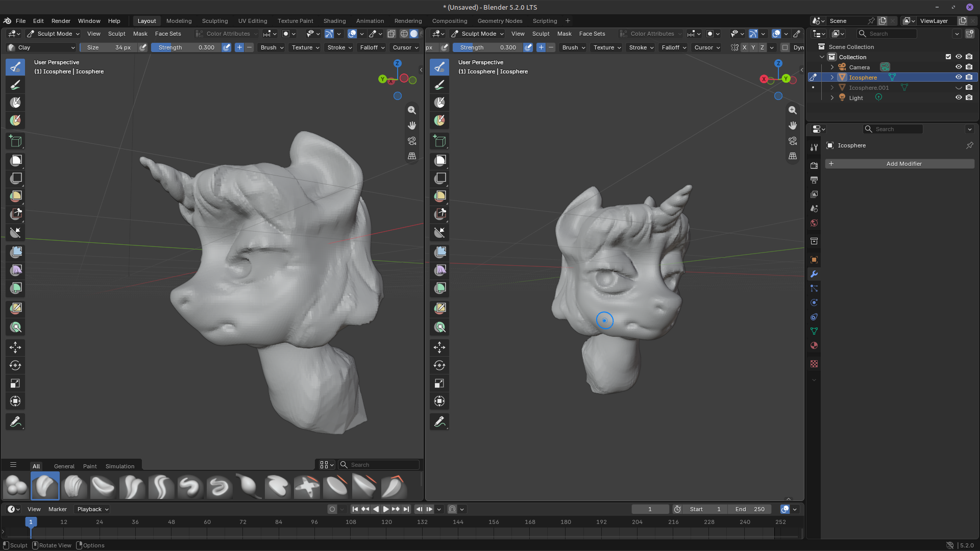Open the Clay brush selector dropdown

41,47
